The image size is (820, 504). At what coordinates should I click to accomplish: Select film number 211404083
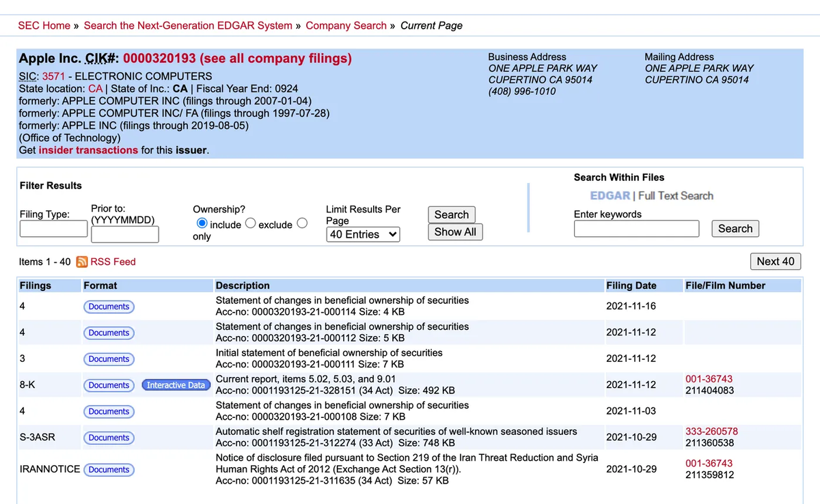709,391
